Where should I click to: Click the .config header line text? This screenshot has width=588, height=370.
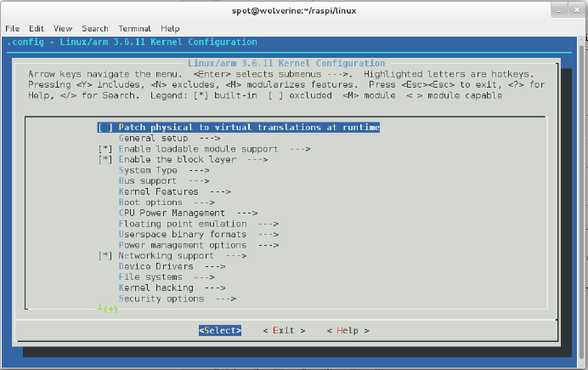[132, 42]
